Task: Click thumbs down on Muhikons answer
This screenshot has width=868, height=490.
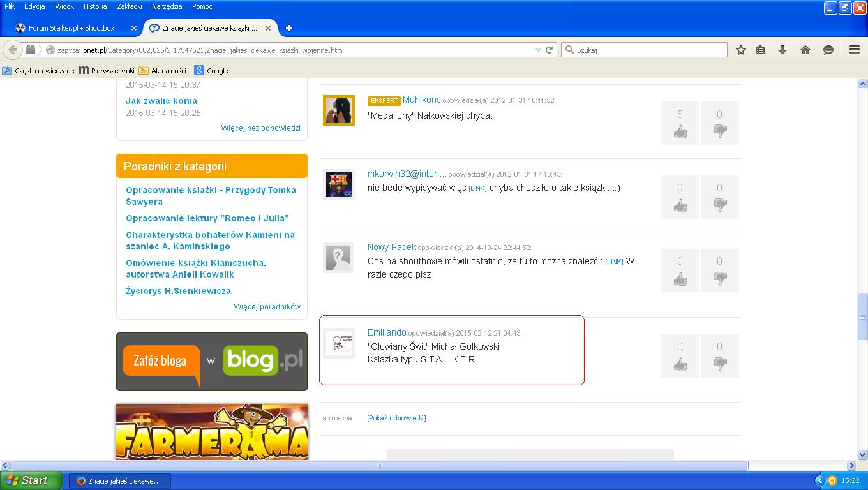Action: coord(719,131)
